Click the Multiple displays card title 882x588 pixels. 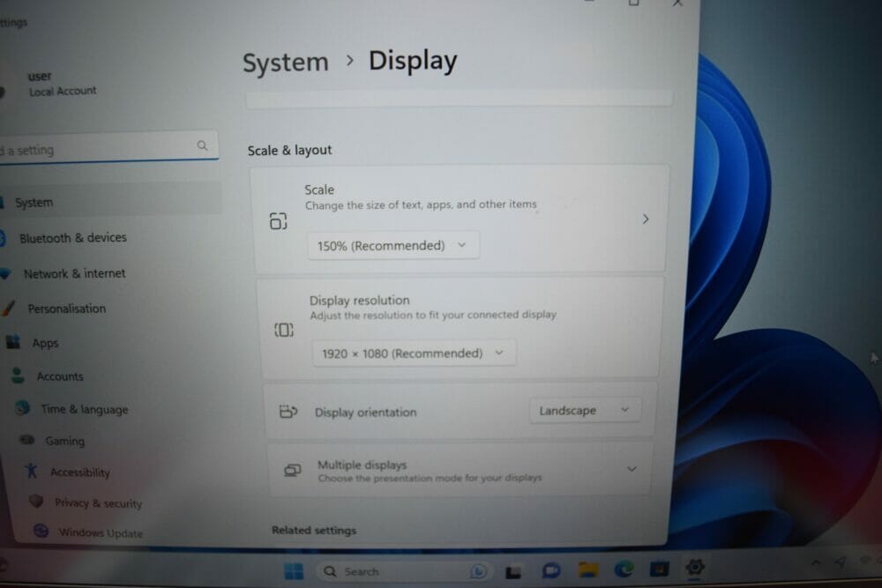362,465
